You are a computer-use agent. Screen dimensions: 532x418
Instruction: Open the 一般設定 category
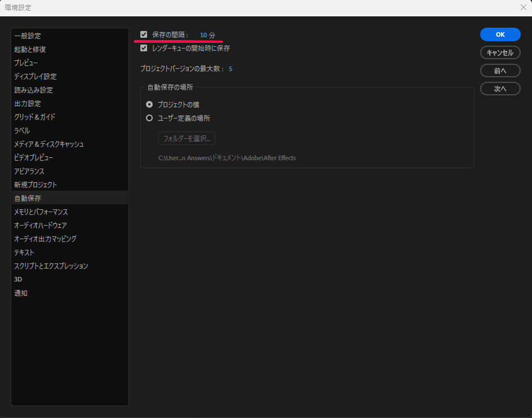click(28, 36)
